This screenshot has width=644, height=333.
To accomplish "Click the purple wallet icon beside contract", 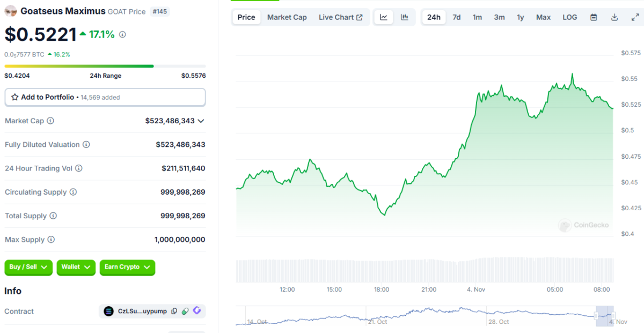I will pos(197,311).
